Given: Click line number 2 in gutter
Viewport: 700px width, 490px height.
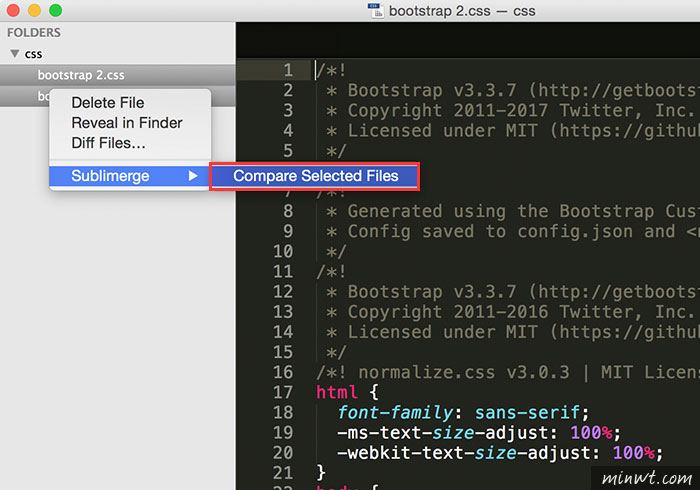Looking at the screenshot, I should click(x=288, y=91).
